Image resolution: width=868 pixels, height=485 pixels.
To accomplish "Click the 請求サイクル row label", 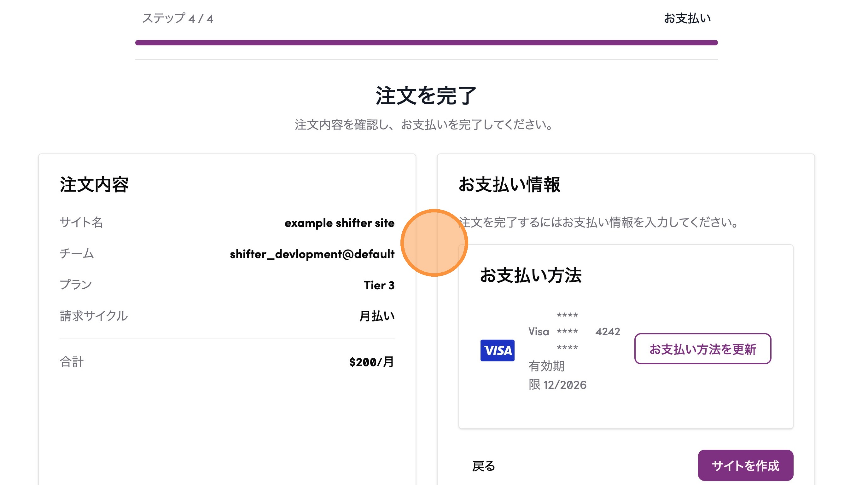I will click(94, 316).
